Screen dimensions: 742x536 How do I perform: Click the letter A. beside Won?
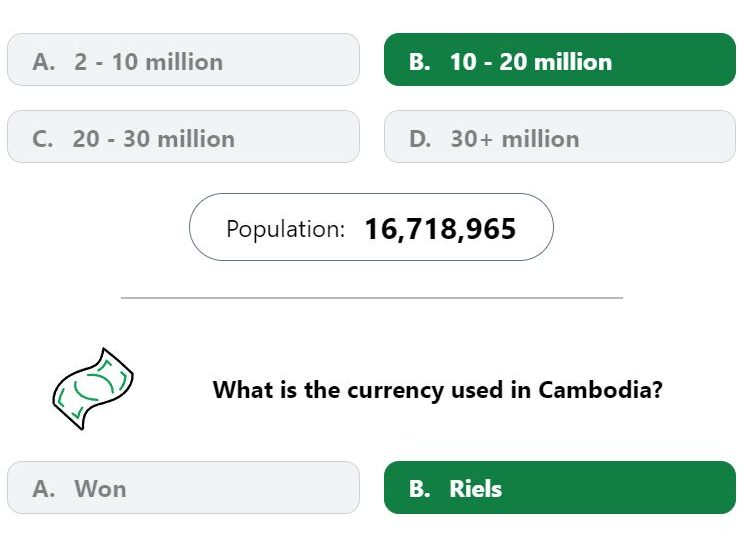44,489
